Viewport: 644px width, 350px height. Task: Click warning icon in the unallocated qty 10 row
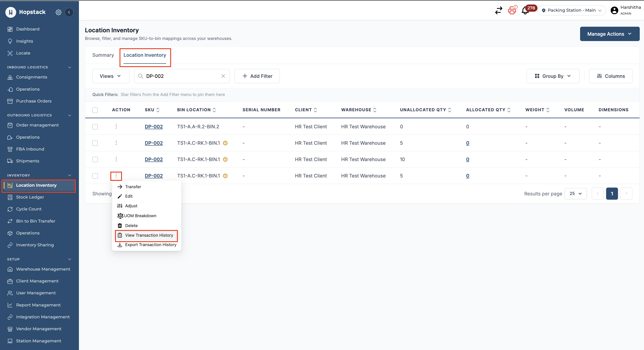pos(225,159)
